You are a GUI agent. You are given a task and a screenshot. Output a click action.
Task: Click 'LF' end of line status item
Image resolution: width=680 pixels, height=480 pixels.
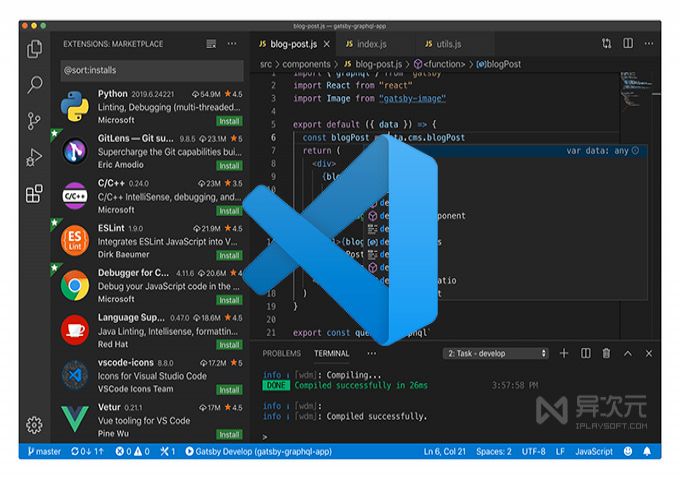pyautogui.click(x=560, y=451)
